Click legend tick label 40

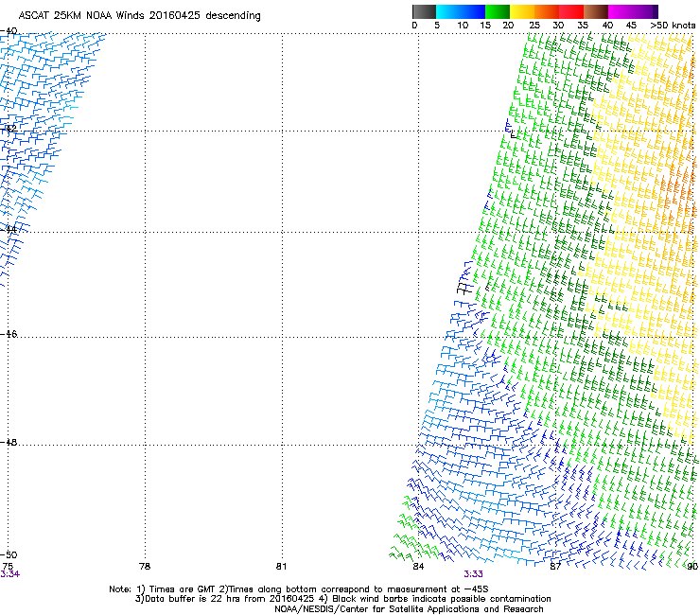[607, 26]
